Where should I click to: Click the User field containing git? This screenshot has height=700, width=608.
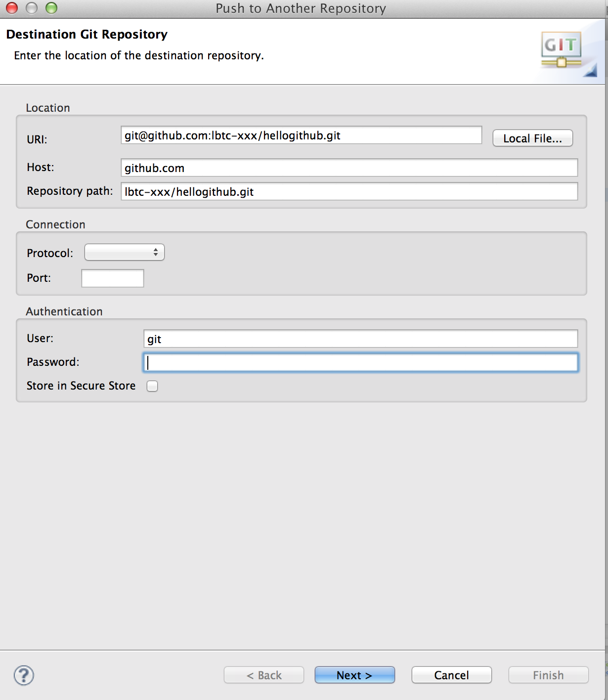pyautogui.click(x=360, y=339)
